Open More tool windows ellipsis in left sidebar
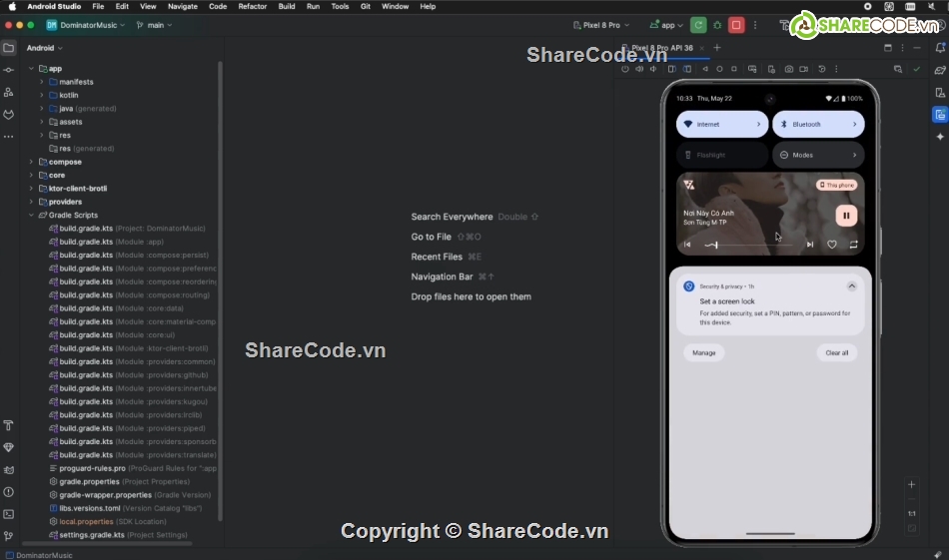The height and width of the screenshot is (560, 949). [8, 137]
